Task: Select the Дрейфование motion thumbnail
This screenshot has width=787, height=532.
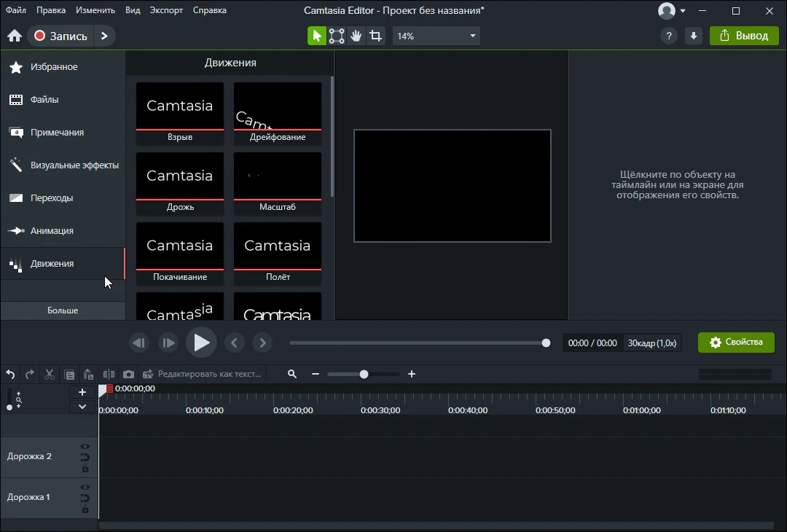Action: tap(278, 114)
